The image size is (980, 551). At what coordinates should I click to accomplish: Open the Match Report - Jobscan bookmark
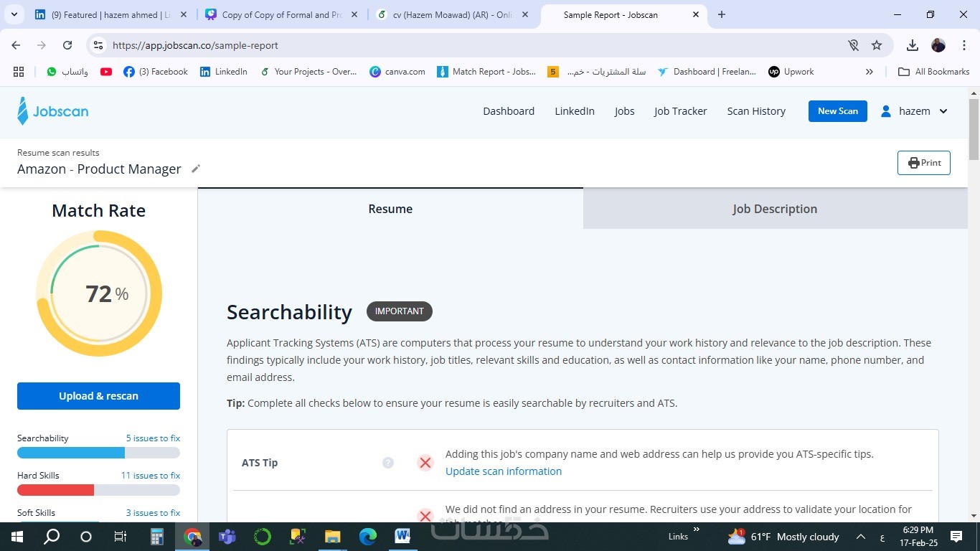click(486, 72)
